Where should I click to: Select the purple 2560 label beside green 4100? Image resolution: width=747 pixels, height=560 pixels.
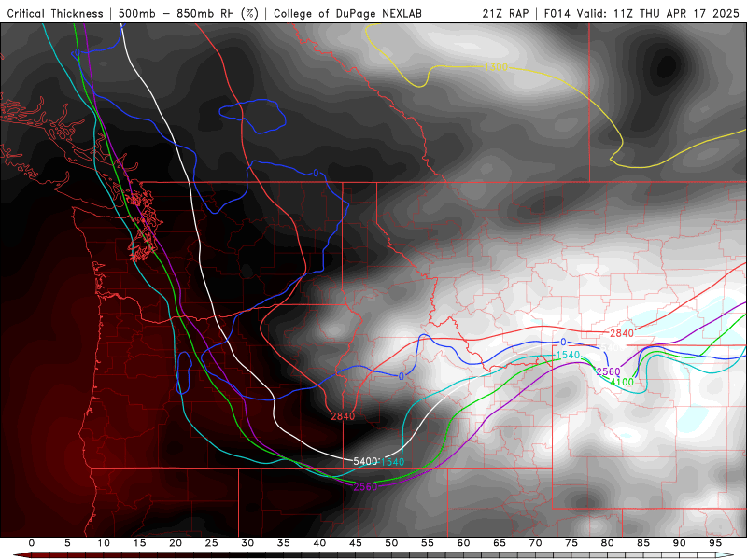pos(609,371)
